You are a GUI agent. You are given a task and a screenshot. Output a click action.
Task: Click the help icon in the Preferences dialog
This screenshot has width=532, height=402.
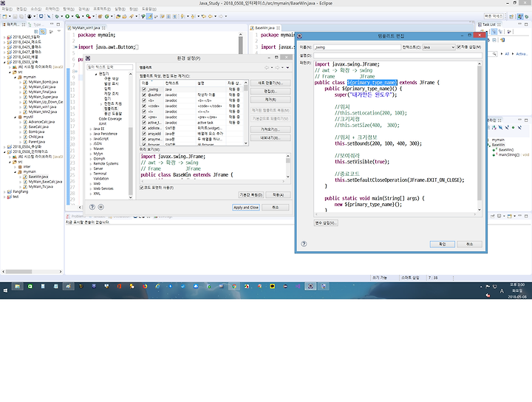click(x=92, y=207)
